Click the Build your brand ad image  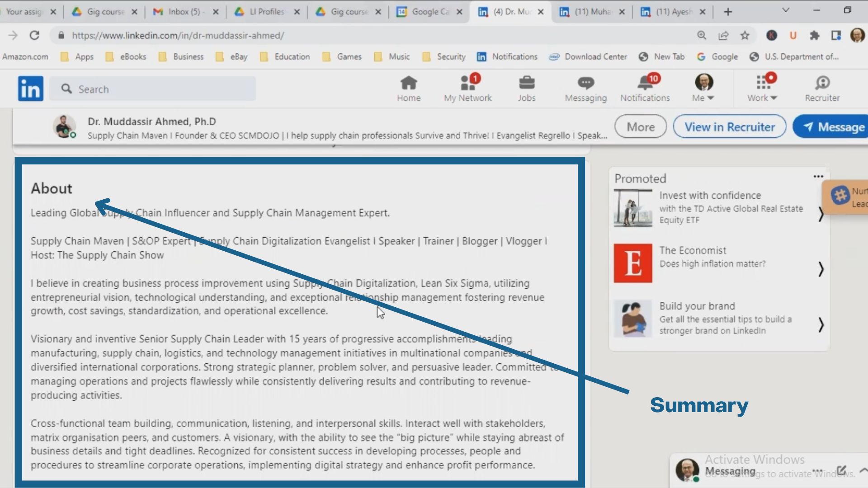coord(633,319)
